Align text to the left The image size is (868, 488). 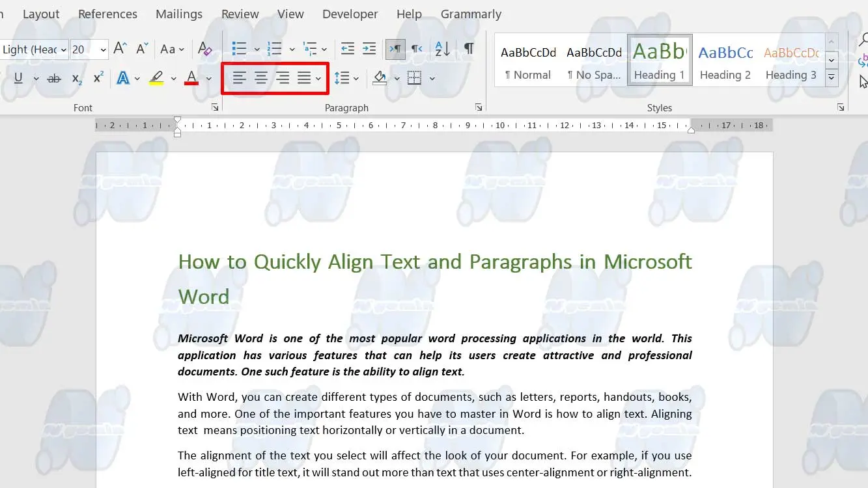pyautogui.click(x=240, y=79)
